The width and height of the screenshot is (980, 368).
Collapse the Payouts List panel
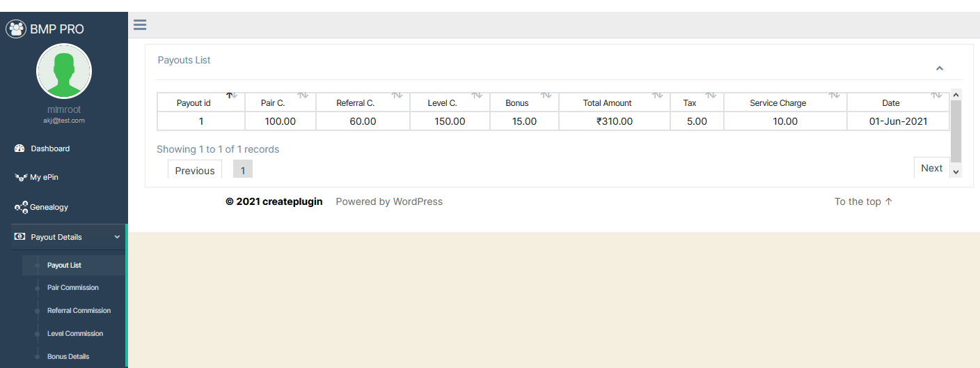pos(940,68)
